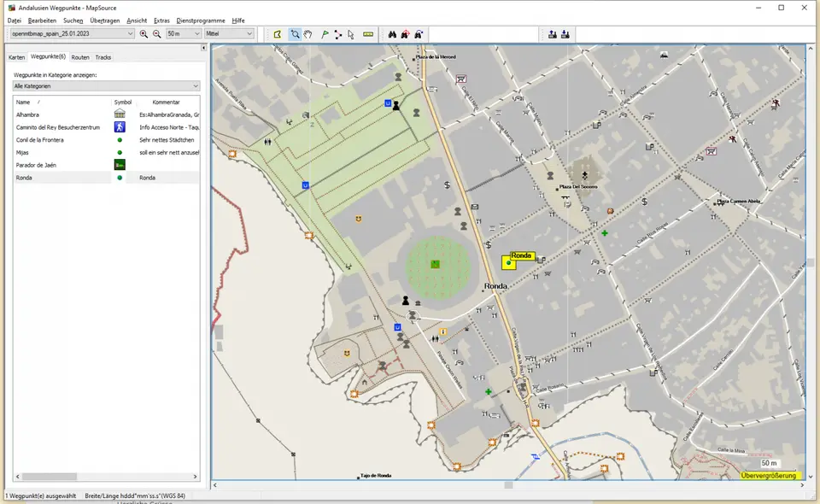
Task: Select the arrow selection tool
Action: point(351,34)
